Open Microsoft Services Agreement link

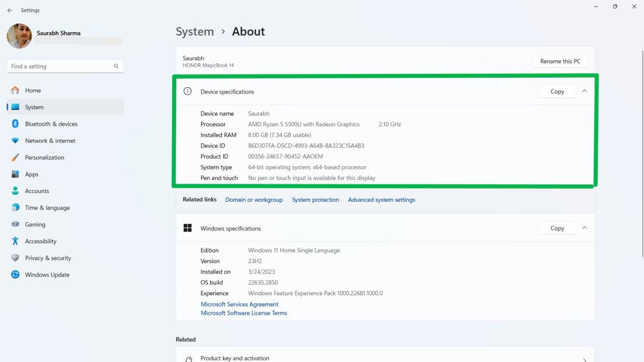[239, 304]
